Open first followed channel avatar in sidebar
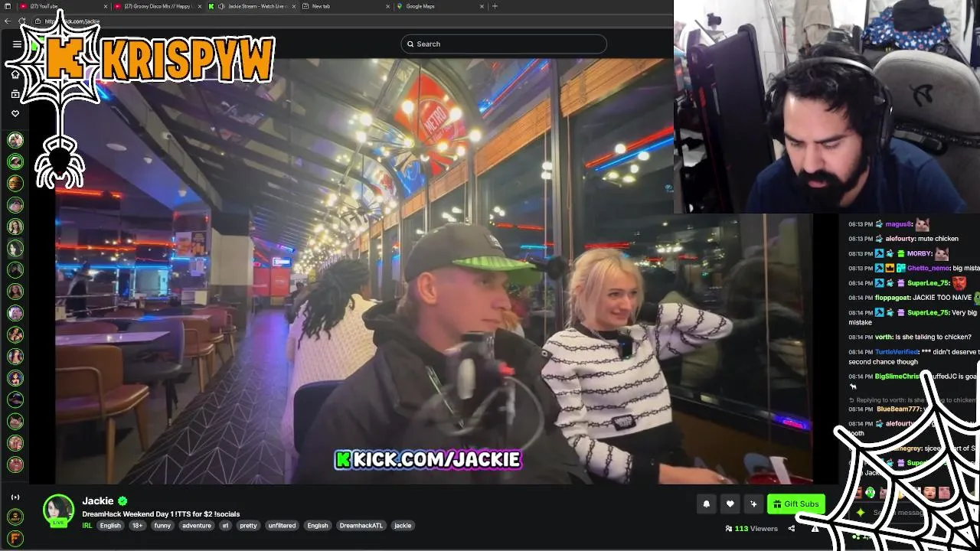 [x=15, y=140]
